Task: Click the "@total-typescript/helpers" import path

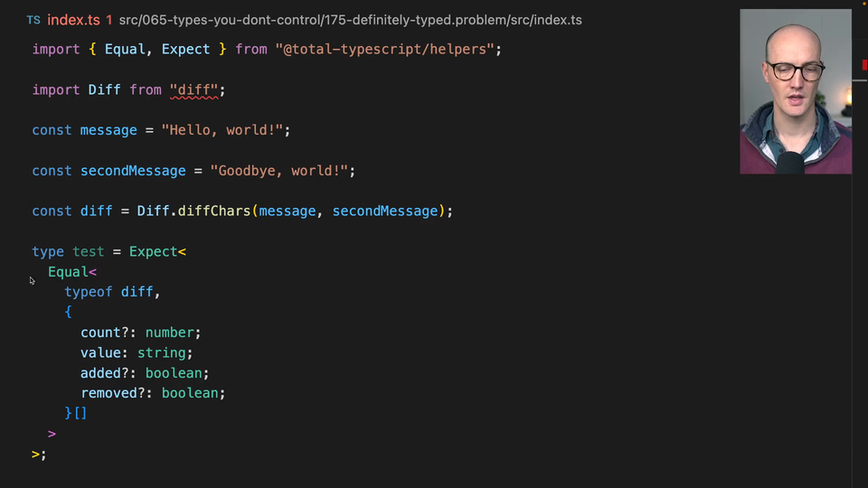Action: pos(384,50)
